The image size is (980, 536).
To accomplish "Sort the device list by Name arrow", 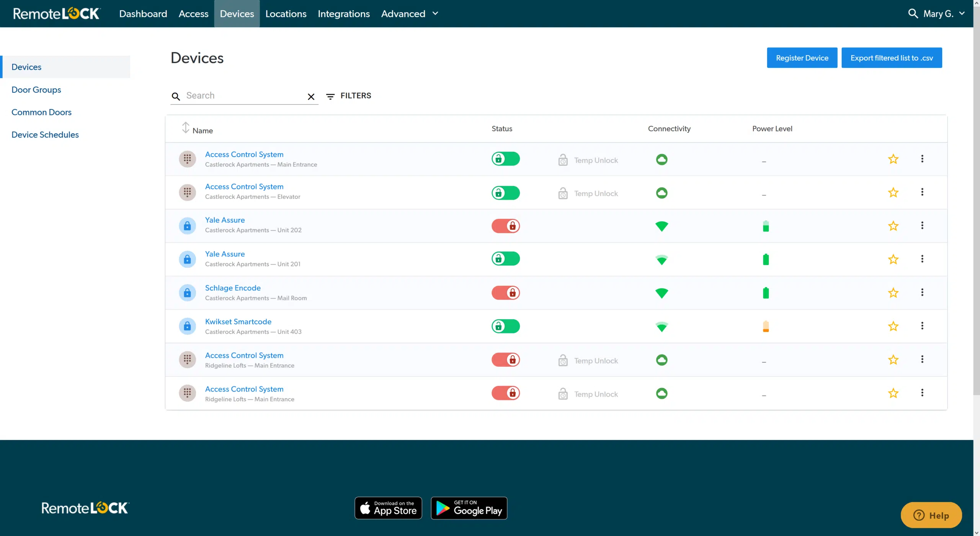I will point(186,127).
